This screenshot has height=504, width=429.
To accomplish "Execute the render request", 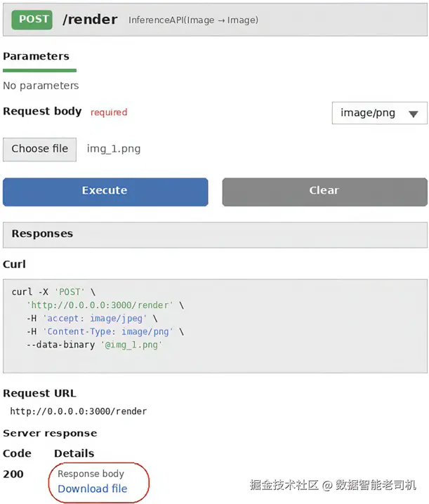I will (x=105, y=192).
